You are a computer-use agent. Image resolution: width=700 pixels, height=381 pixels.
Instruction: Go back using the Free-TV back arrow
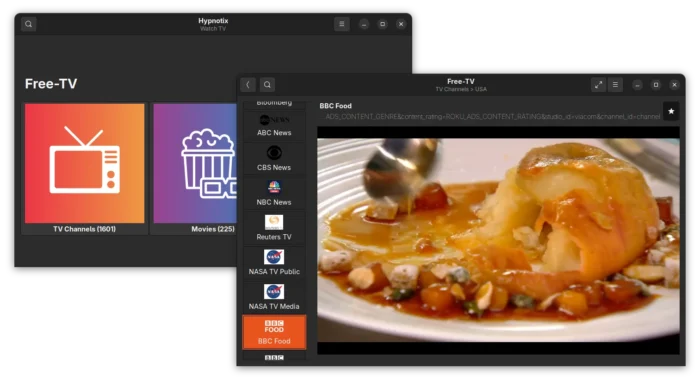click(x=248, y=84)
